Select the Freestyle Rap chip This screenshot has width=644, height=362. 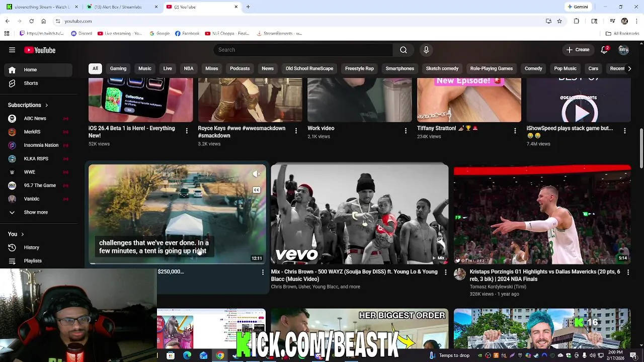359,68
